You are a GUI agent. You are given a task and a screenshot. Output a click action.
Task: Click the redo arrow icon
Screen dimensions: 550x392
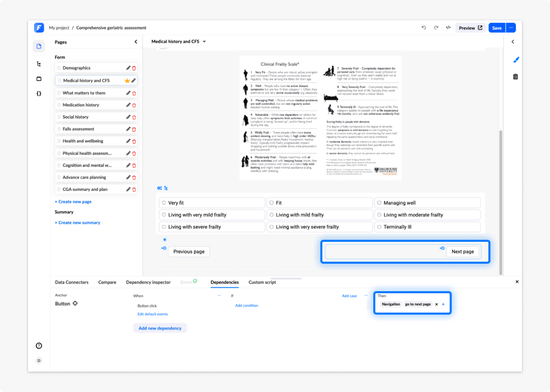pos(436,27)
